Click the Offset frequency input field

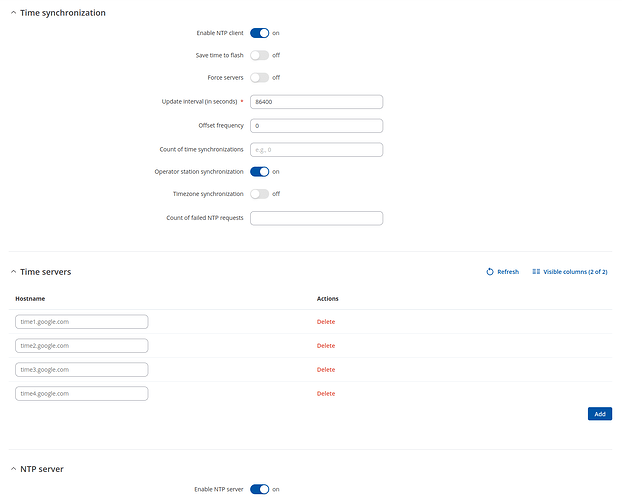pos(316,126)
